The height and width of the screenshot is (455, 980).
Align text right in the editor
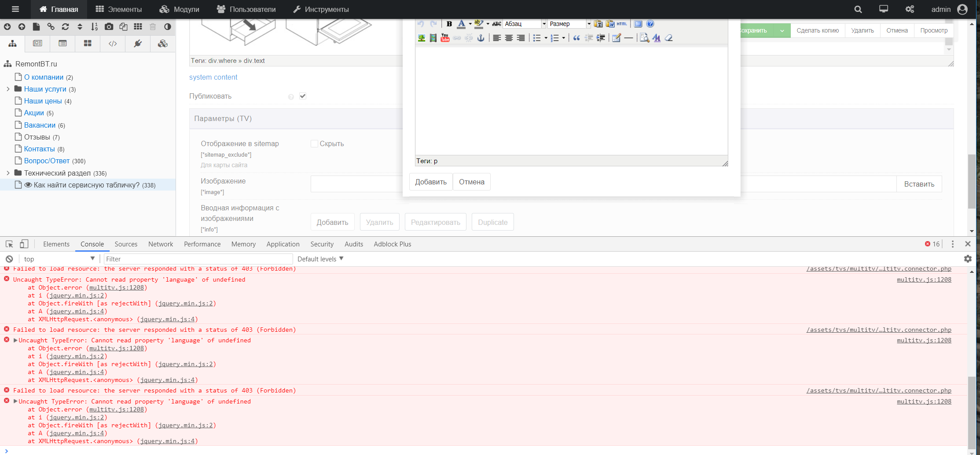coord(521,38)
